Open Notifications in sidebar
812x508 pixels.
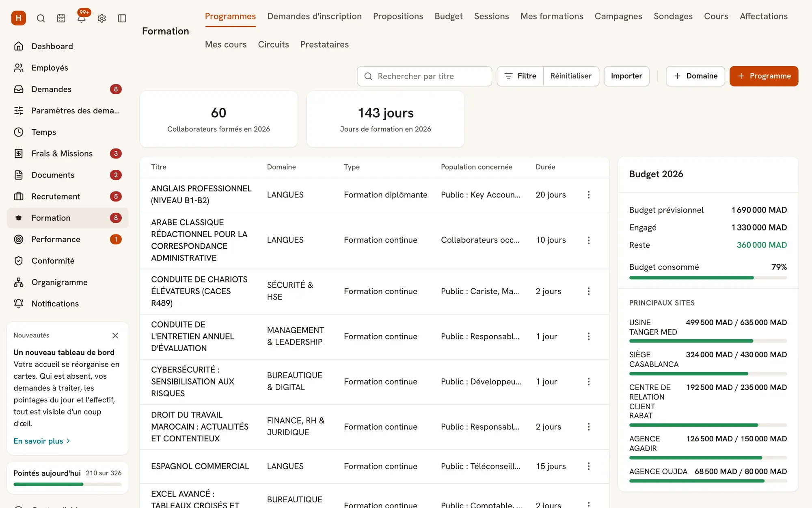68,304
